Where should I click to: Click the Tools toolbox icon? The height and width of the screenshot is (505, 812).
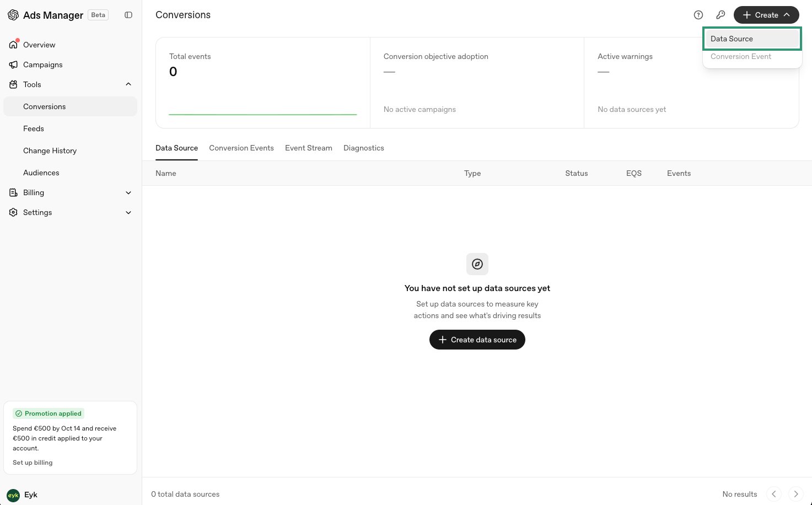click(13, 84)
